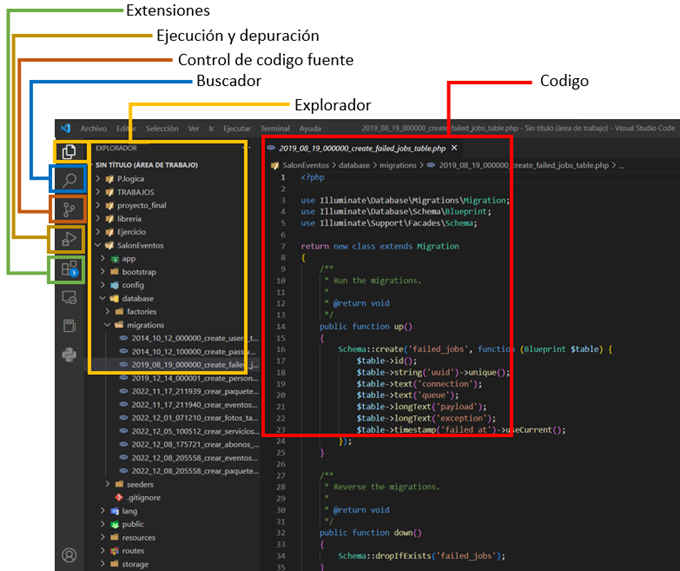Open the Ayuda menu

(311, 128)
